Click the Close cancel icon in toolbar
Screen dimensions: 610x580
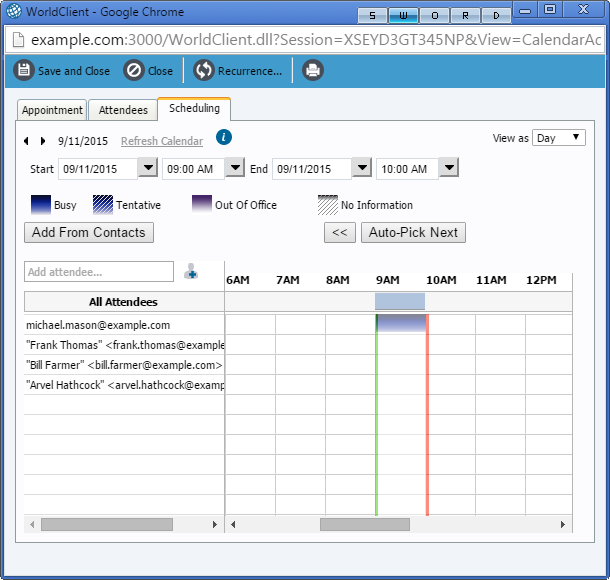point(134,71)
